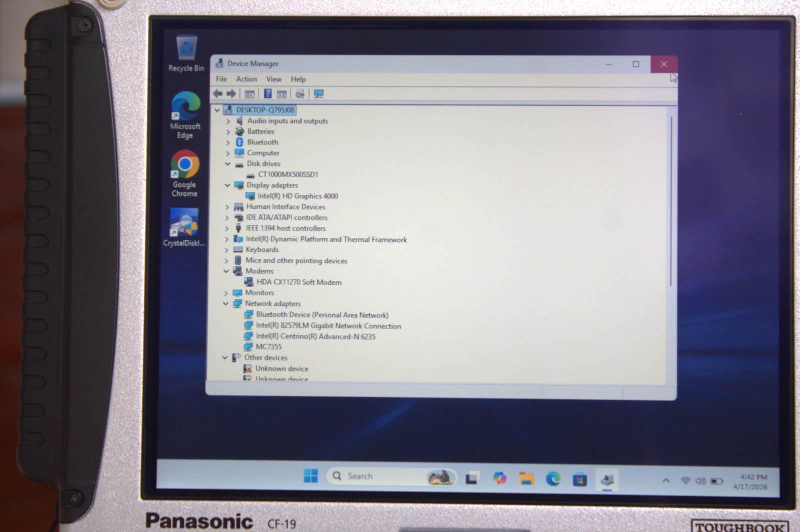Open Microsoft Store from the taskbar
This screenshot has height=532, width=800.
click(x=579, y=480)
